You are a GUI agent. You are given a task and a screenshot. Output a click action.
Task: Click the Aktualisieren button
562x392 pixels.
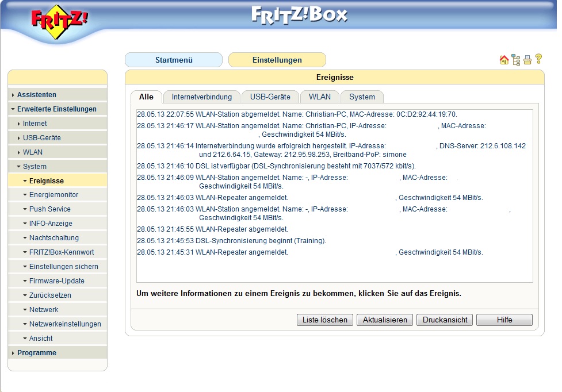pos(385,320)
